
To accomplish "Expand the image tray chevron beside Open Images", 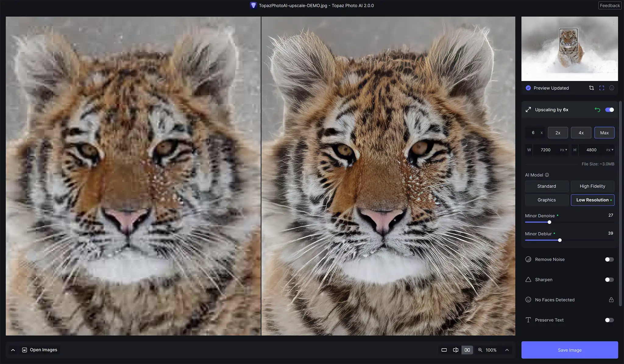I will (13, 350).
